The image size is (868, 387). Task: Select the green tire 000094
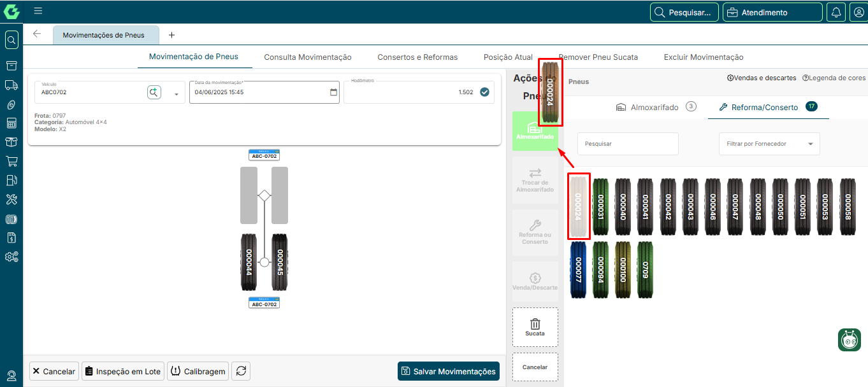tap(601, 269)
